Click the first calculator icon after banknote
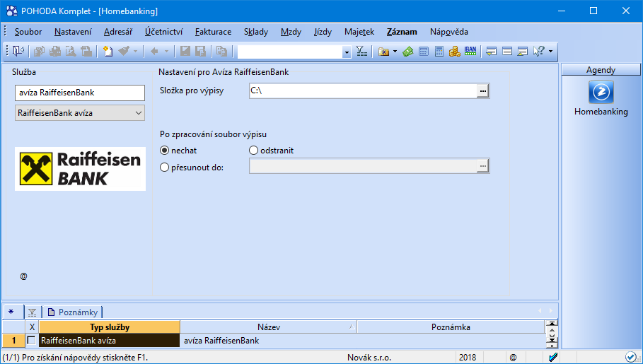 click(x=424, y=51)
